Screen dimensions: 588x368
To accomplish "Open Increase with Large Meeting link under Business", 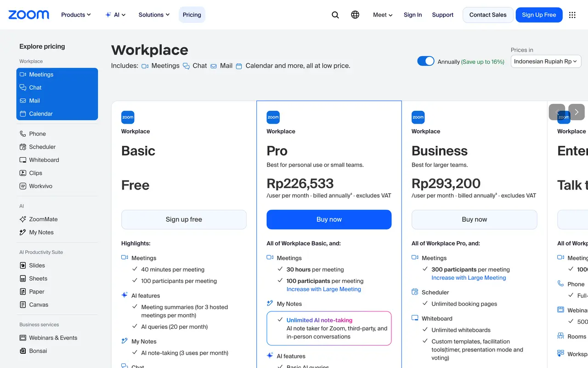I will pos(469,278).
